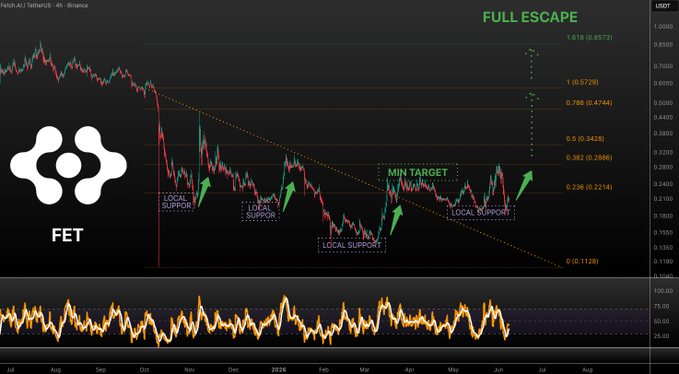This screenshot has width=679, height=374.
Task: Click the May label on the time axis
Action: (453, 370)
